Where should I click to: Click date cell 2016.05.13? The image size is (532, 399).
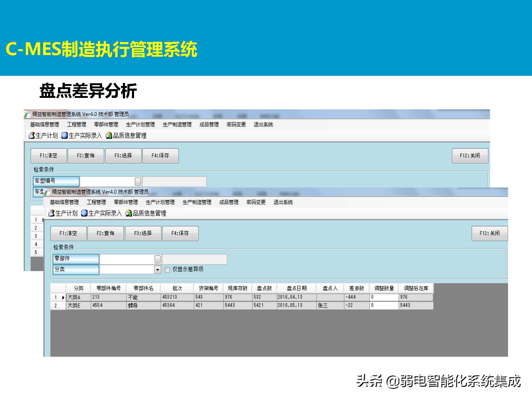(x=297, y=305)
